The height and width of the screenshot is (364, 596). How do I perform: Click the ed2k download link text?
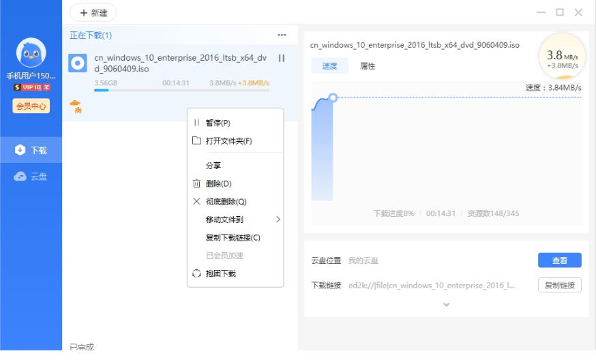point(432,286)
